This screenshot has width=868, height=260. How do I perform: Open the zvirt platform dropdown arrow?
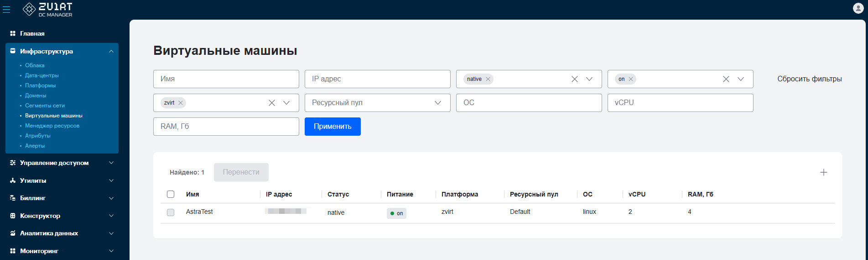tap(286, 103)
